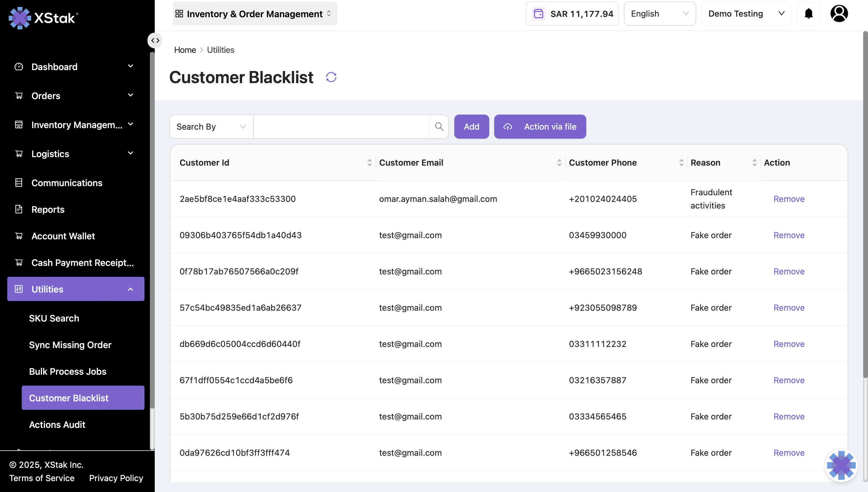This screenshot has height=492, width=868.
Task: Click the refresh icon beside Customer Blacklist title
Action: pos(331,77)
